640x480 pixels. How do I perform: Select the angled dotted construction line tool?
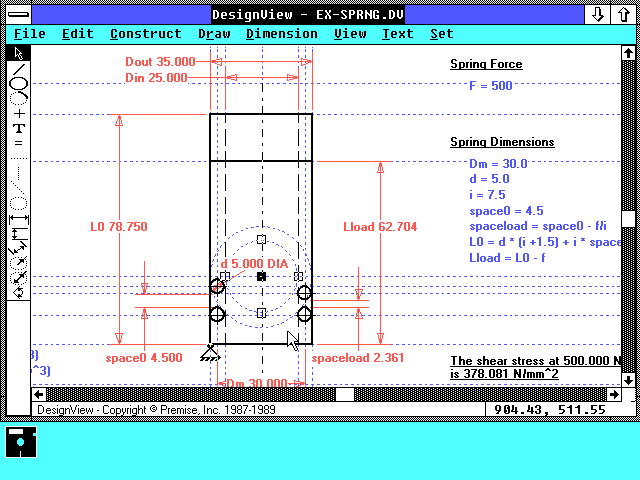coord(18,187)
